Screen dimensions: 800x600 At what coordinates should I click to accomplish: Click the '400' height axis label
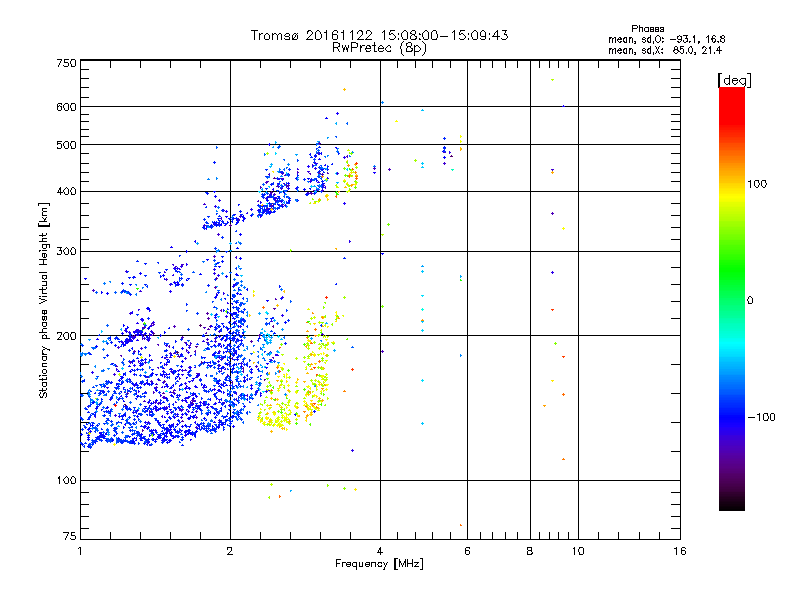click(x=66, y=191)
